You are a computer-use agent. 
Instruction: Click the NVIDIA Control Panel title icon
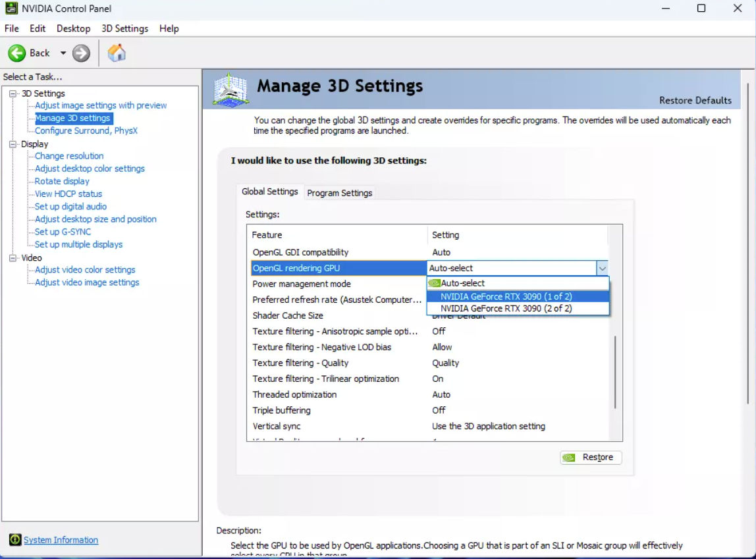coord(11,9)
